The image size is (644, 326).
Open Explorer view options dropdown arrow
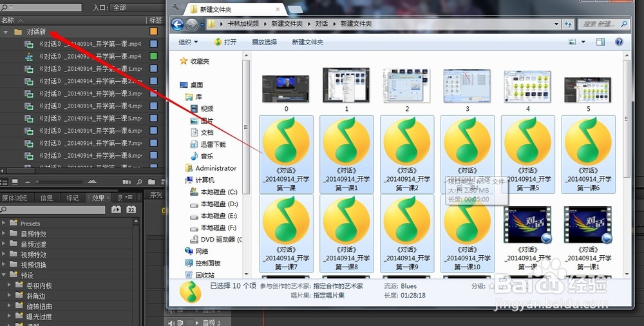click(583, 42)
